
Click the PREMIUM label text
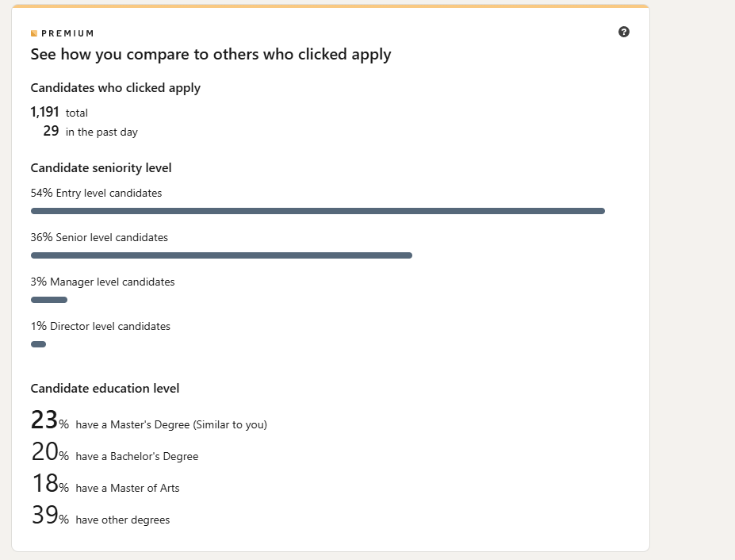pyautogui.click(x=67, y=33)
